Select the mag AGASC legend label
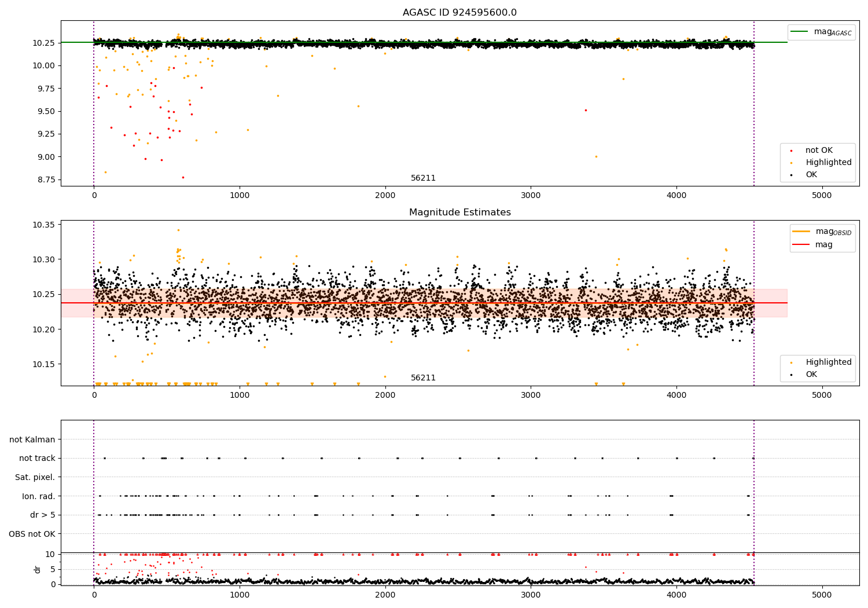868x608 pixels. [x=833, y=32]
